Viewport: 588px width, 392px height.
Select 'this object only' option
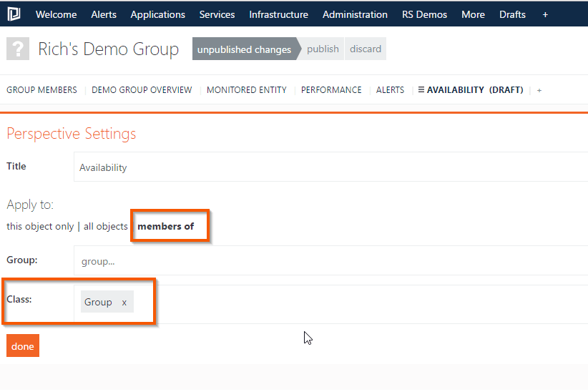(x=40, y=226)
